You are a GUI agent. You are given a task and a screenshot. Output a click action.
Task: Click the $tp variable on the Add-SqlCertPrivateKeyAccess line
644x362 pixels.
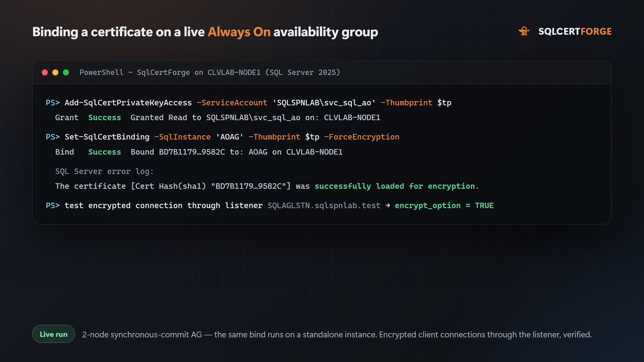coord(444,103)
